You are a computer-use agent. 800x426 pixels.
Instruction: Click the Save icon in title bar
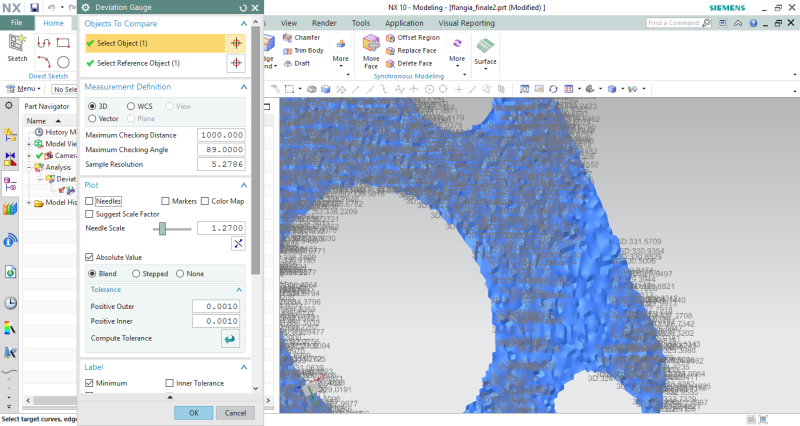[x=34, y=8]
